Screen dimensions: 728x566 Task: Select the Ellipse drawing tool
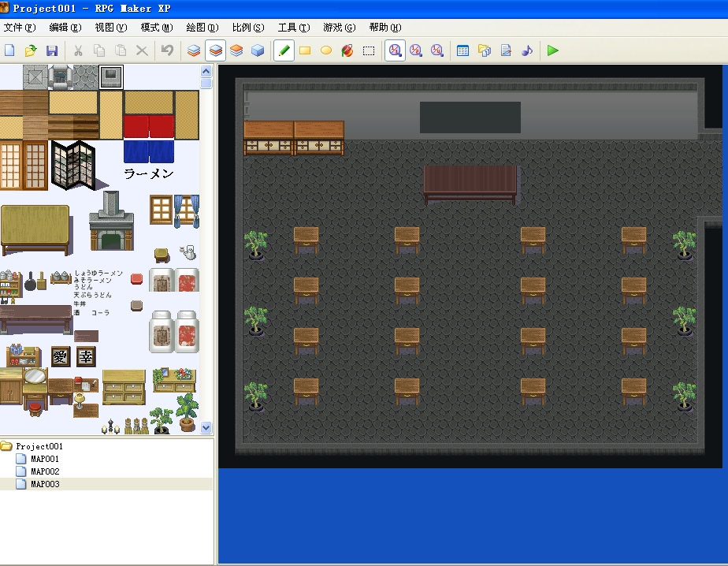click(x=326, y=50)
